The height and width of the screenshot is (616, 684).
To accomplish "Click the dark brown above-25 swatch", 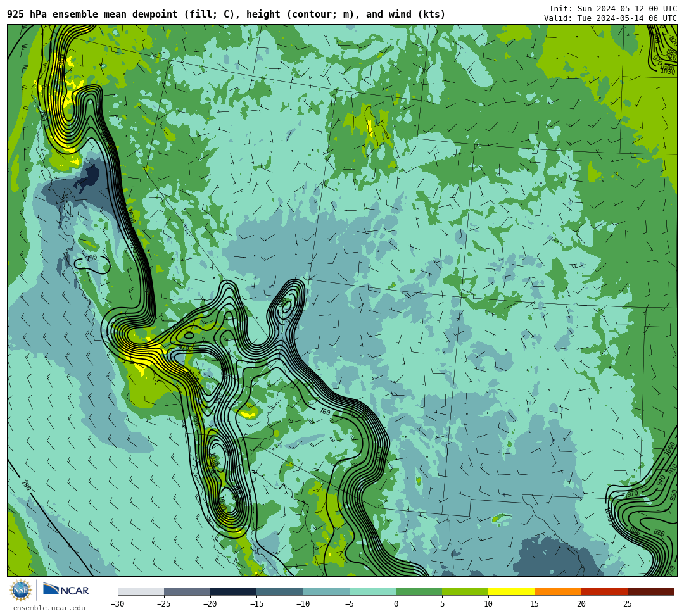I will click(x=651, y=591).
